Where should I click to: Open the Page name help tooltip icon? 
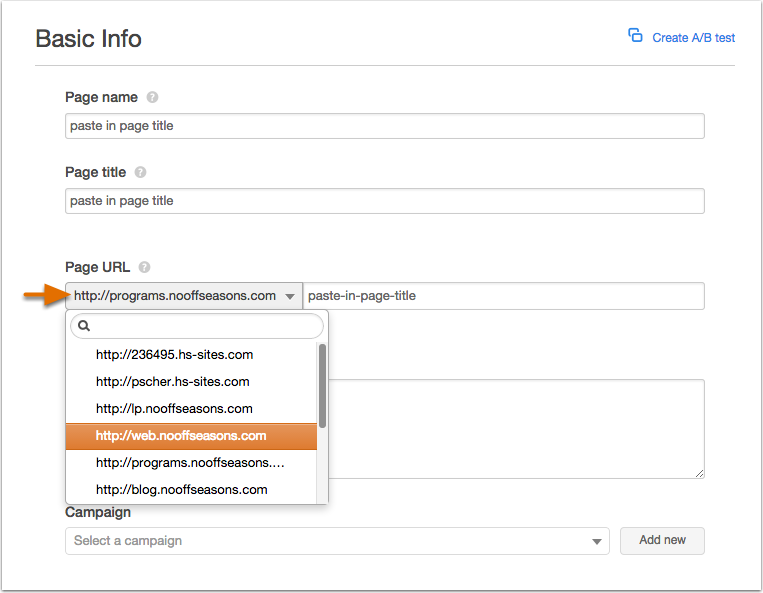152,97
